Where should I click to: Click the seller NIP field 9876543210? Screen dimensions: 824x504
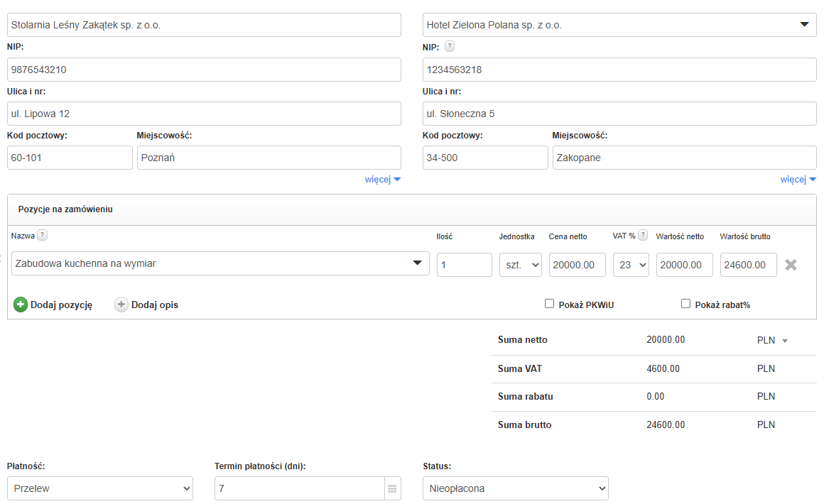[204, 70]
